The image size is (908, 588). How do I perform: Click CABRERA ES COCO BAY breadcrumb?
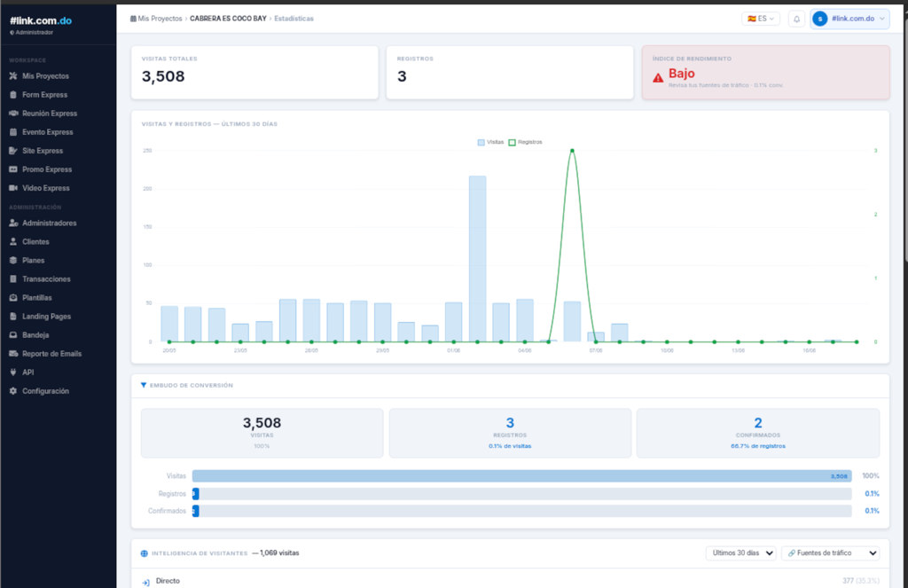pos(228,19)
